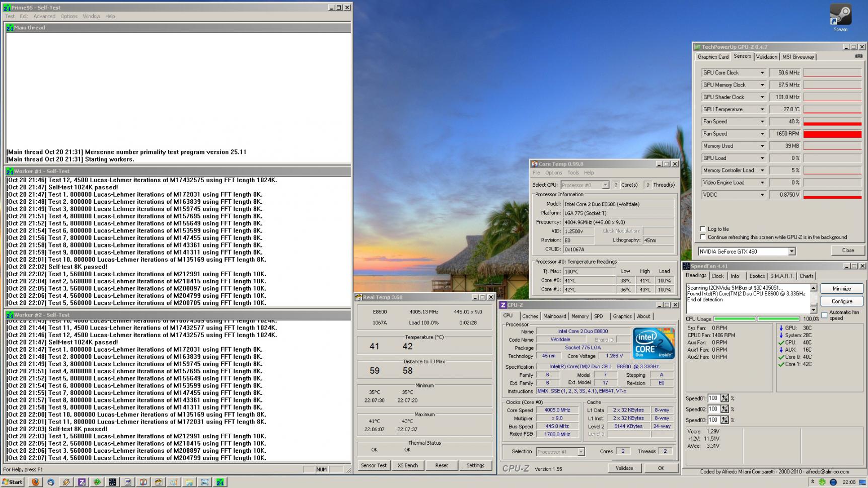Image resolution: width=868 pixels, height=488 pixels.
Task: Click the CPU-Z Validate button
Action: [624, 468]
